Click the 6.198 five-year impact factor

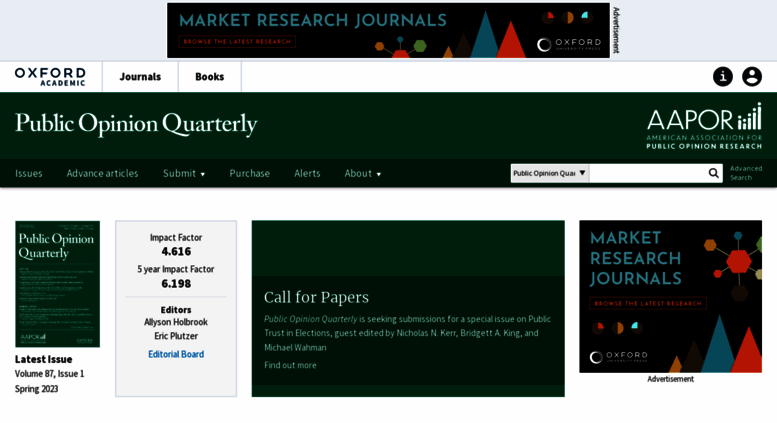pos(176,284)
